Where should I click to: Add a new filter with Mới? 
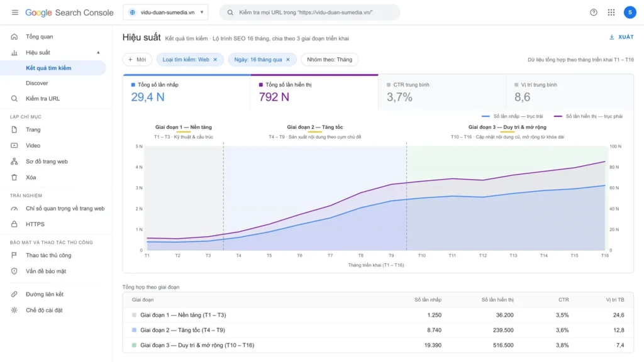click(x=137, y=60)
